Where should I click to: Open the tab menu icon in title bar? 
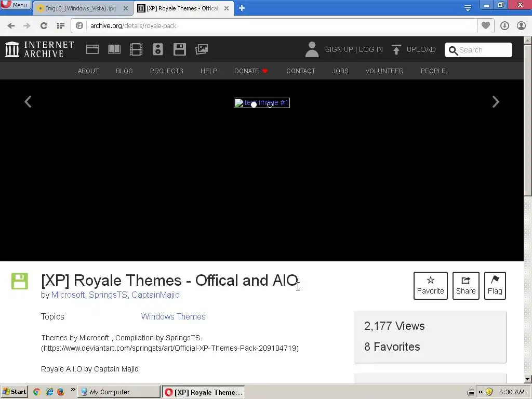point(468,8)
